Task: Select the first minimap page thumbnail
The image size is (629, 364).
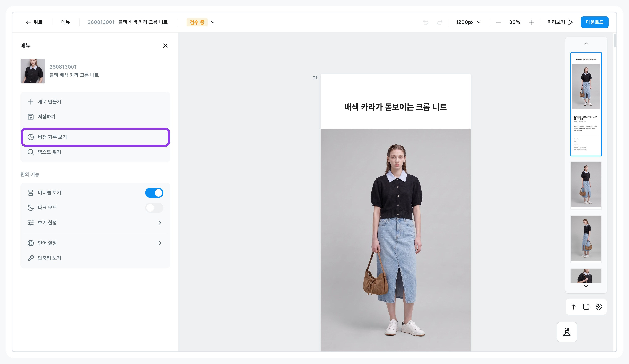Action: (586, 104)
